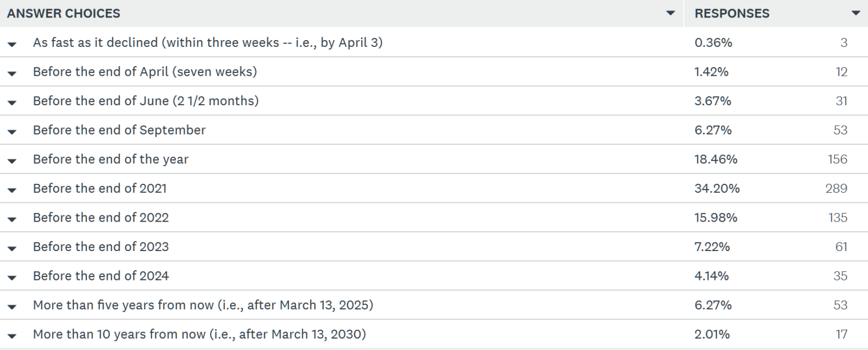Expand the 'Before the end of 2022' arrow
The image size is (868, 350).
pos(12,219)
